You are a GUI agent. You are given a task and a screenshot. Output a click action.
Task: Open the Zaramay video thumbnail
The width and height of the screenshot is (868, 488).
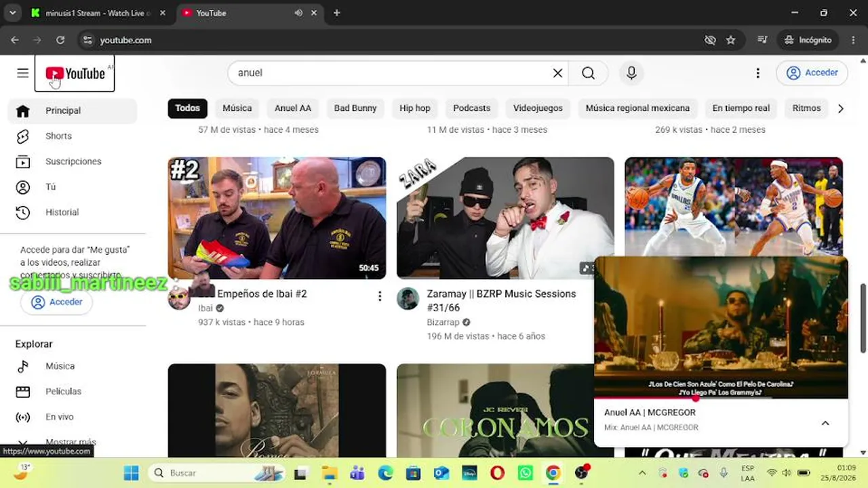(x=505, y=218)
